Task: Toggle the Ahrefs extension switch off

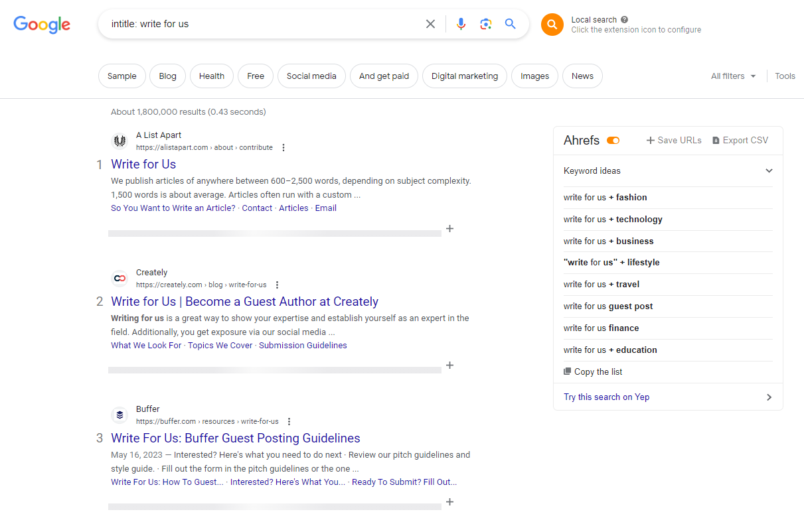Action: click(x=612, y=140)
